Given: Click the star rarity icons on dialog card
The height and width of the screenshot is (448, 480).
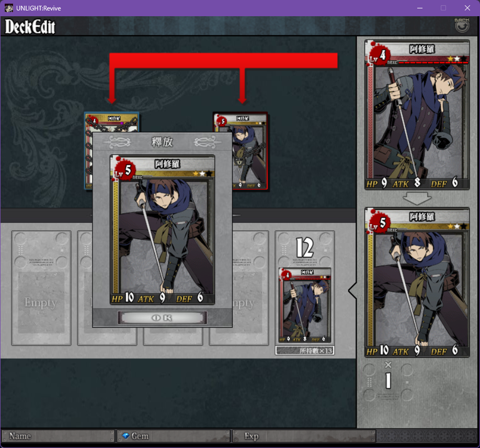Looking at the screenshot, I should [x=202, y=174].
